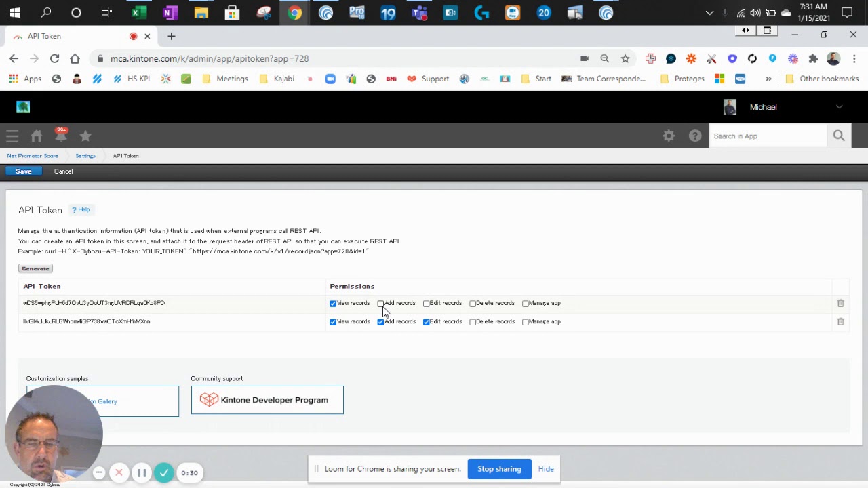Enable Manage app for the second token
This screenshot has width=868, height=488.
click(x=526, y=322)
